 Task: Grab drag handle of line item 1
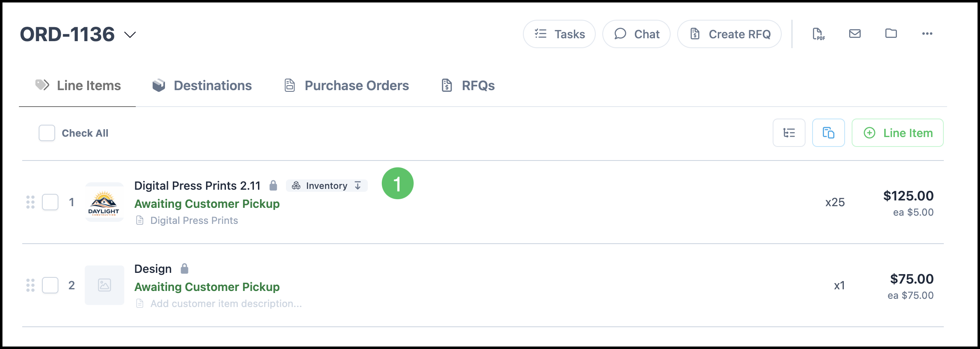coord(30,202)
